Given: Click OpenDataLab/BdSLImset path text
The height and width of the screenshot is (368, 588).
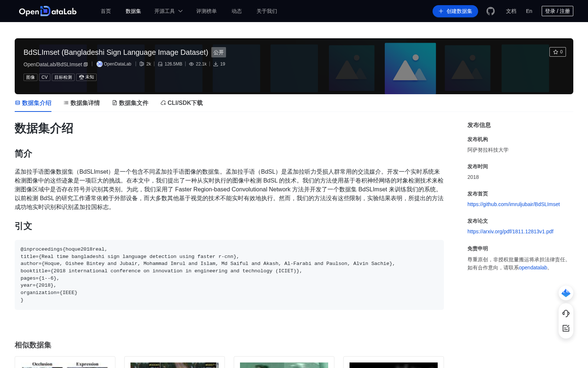Looking at the screenshot, I should (x=53, y=64).
